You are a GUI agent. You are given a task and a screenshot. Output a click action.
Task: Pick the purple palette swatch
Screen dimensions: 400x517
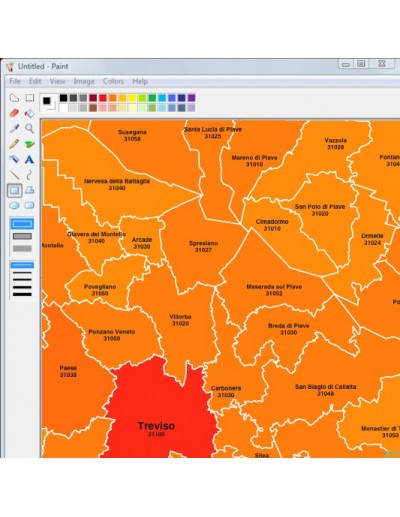(x=191, y=98)
